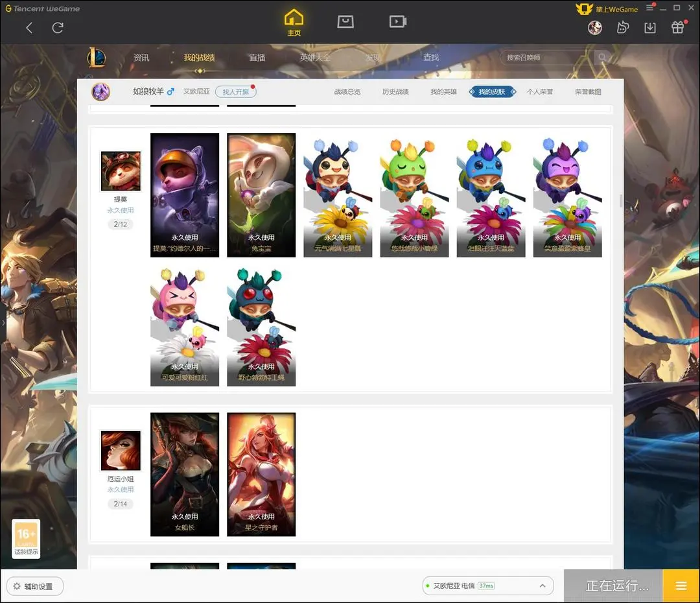This screenshot has height=603, width=700.
Task: Open the 我的英雄 sub-tab
Action: (444, 91)
